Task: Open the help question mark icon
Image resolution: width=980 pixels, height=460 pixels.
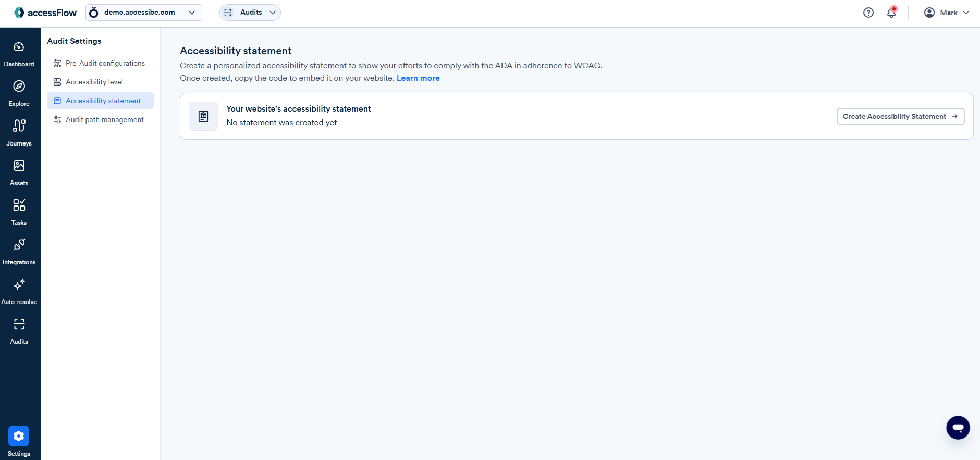Action: [868, 13]
